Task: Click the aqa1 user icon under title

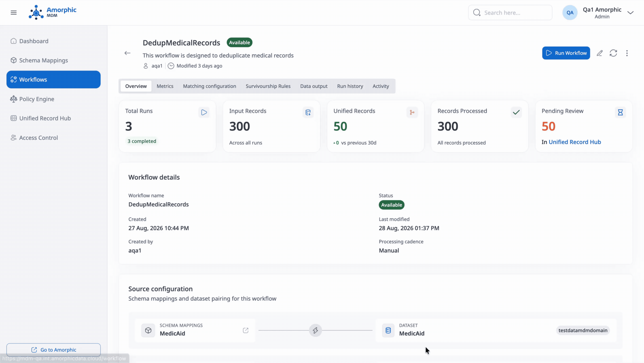Action: pos(146,66)
